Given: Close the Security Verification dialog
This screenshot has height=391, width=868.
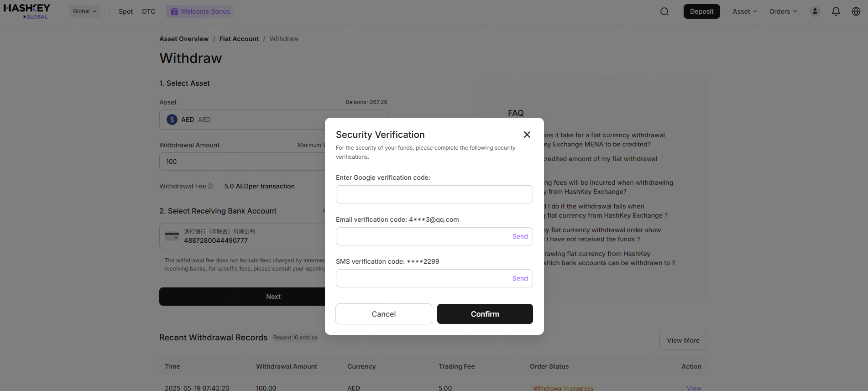Looking at the screenshot, I should tap(527, 135).
